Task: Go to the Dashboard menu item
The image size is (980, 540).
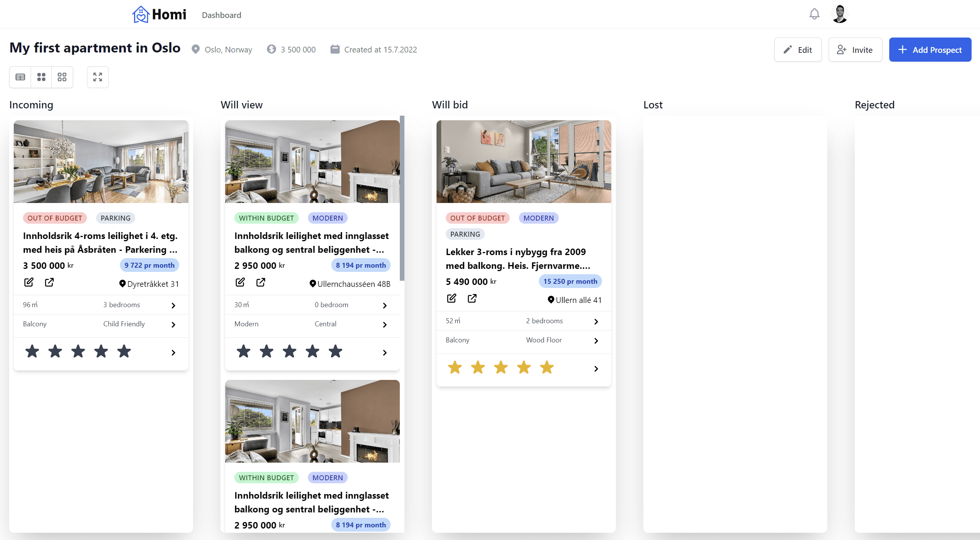Action: 221,15
